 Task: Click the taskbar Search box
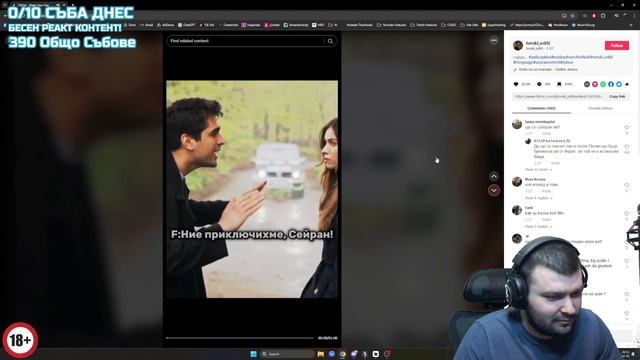click(287, 354)
